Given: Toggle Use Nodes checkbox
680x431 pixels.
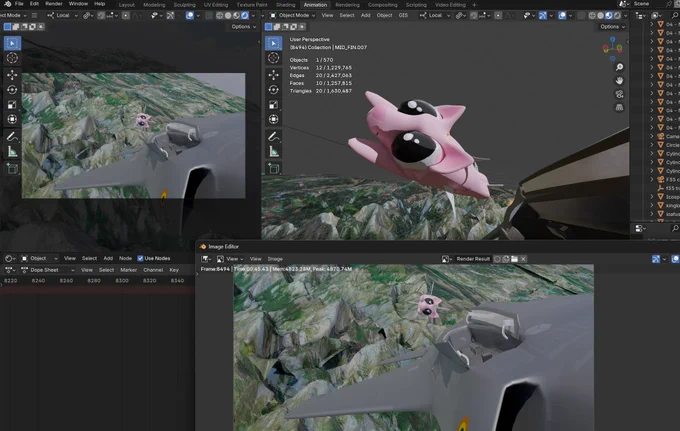Looking at the screenshot, I should (140, 258).
